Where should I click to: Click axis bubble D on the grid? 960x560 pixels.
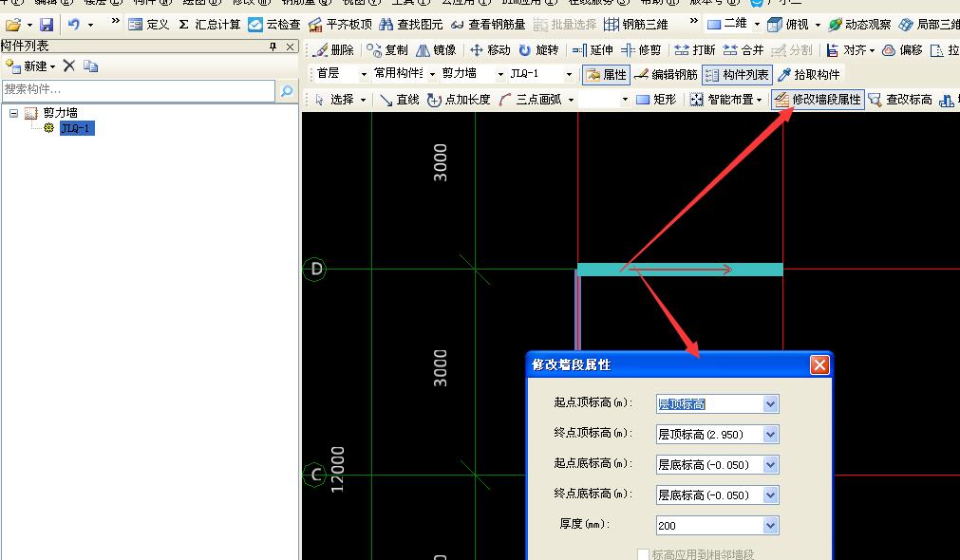[316, 269]
